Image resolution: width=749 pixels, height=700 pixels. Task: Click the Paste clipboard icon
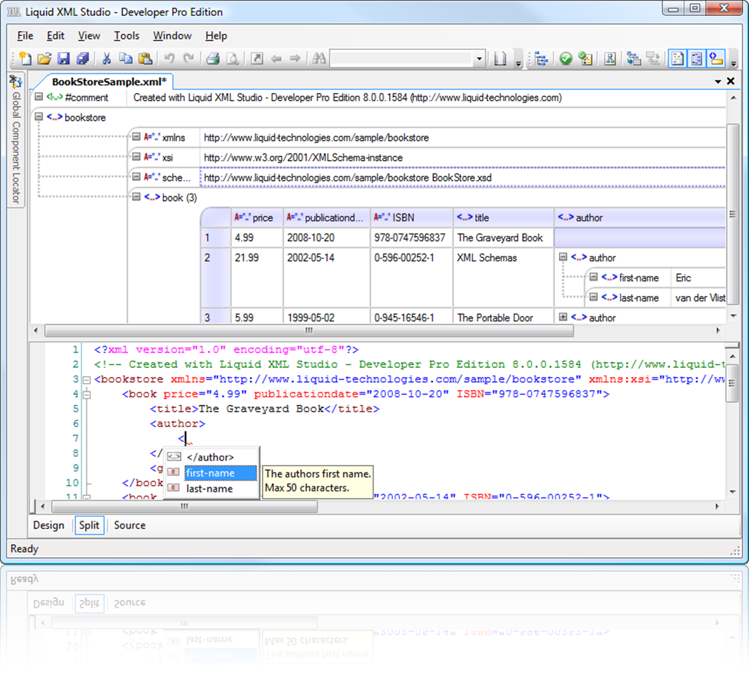(x=145, y=58)
